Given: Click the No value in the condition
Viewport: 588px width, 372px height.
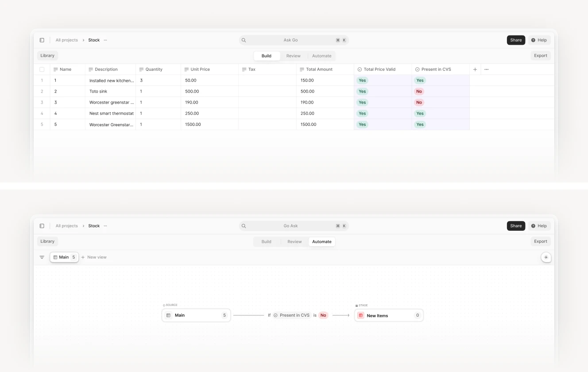Looking at the screenshot, I should (x=323, y=315).
